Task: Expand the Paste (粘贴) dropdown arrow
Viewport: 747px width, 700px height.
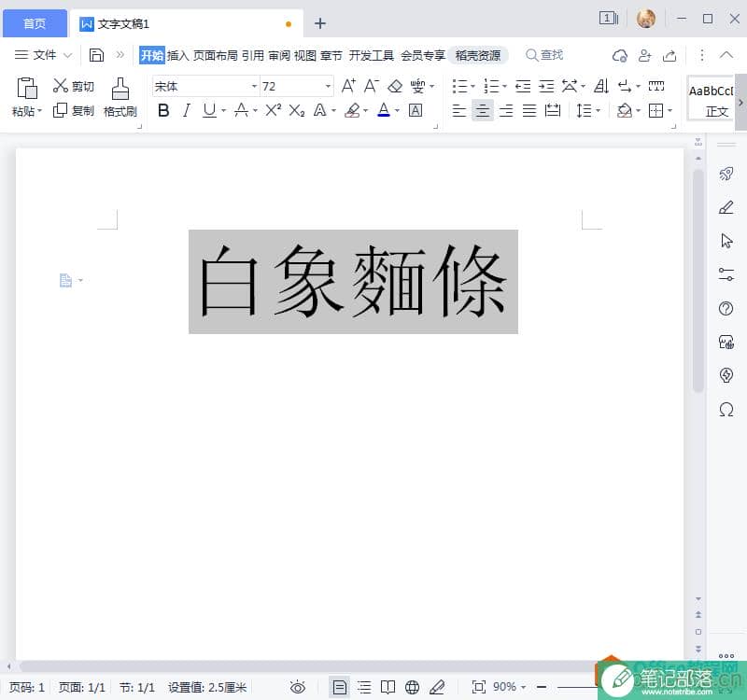Action: [40, 111]
